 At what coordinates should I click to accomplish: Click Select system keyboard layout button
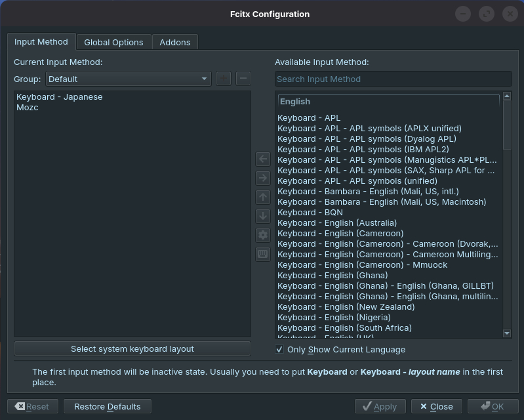132,348
